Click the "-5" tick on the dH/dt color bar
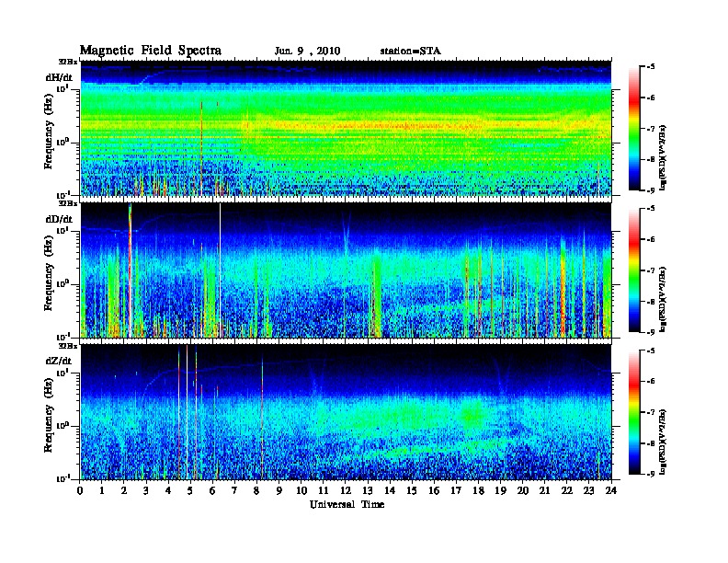The height and width of the screenshot is (563, 728). pos(651,67)
